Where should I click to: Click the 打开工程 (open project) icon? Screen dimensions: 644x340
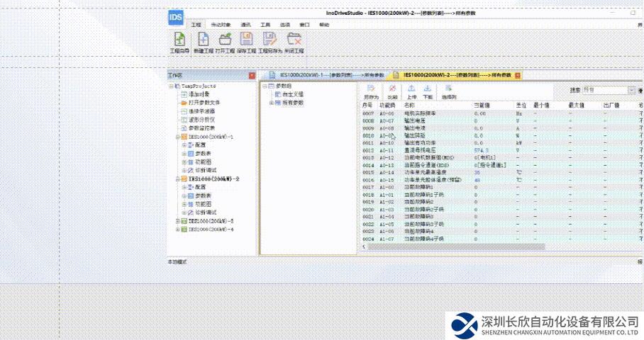[225, 42]
